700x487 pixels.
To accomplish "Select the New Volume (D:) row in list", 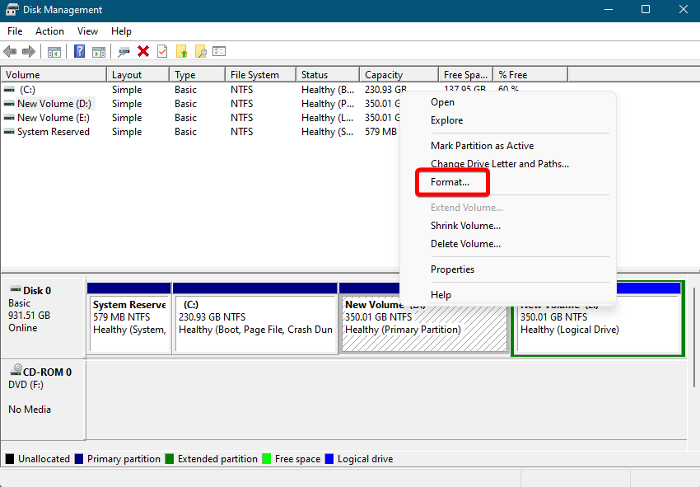I will click(x=53, y=103).
